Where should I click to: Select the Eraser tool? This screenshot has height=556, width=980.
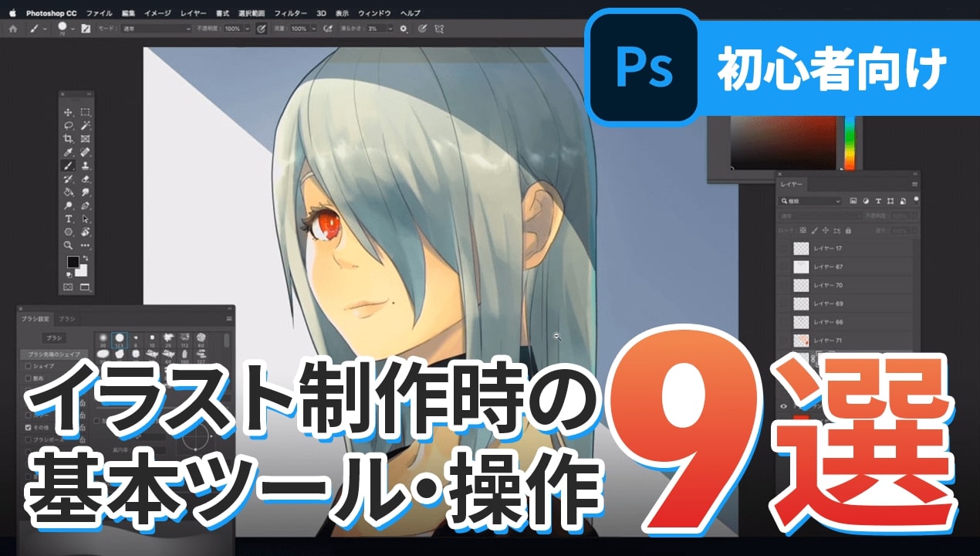point(85,178)
